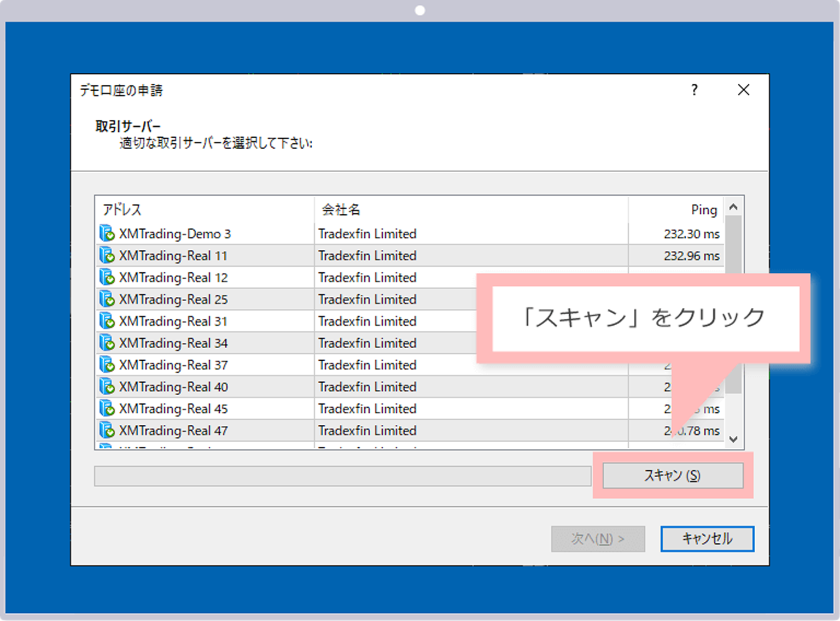Select the XMTrading-Real 37 server name
This screenshot has width=840, height=621.
(173, 365)
